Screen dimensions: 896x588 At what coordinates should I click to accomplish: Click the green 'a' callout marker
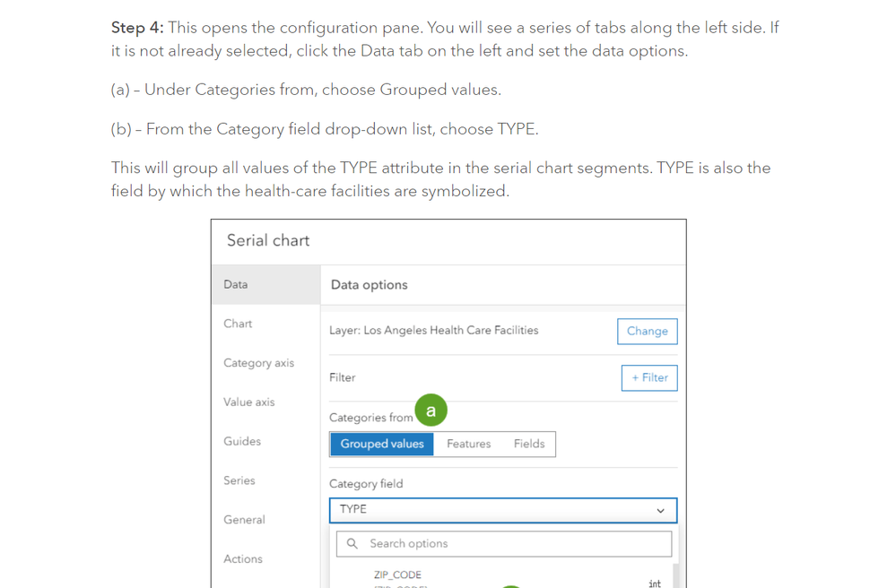click(x=431, y=411)
